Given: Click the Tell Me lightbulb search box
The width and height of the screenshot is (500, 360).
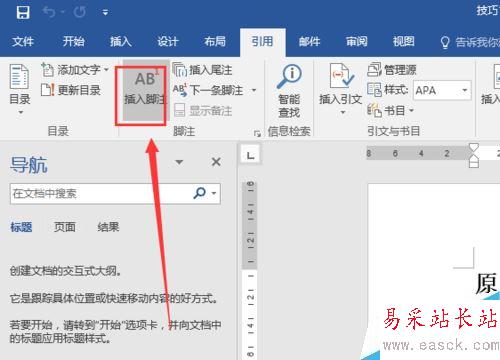Looking at the screenshot, I should tap(469, 42).
